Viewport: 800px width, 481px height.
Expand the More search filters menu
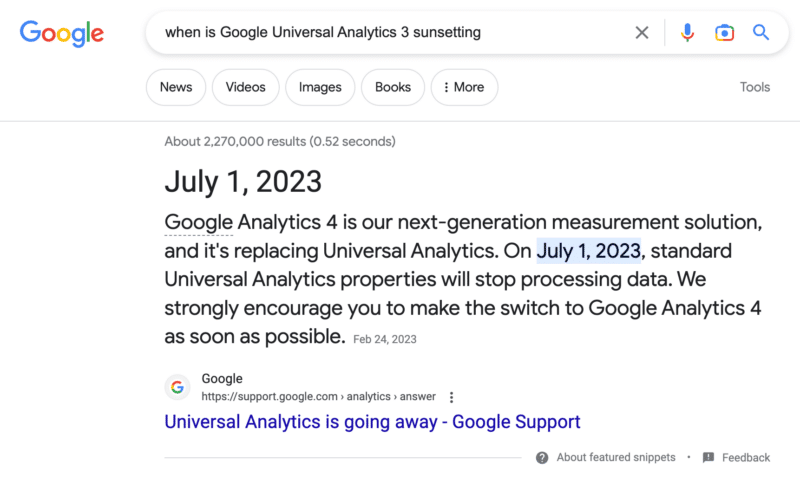[x=464, y=87]
